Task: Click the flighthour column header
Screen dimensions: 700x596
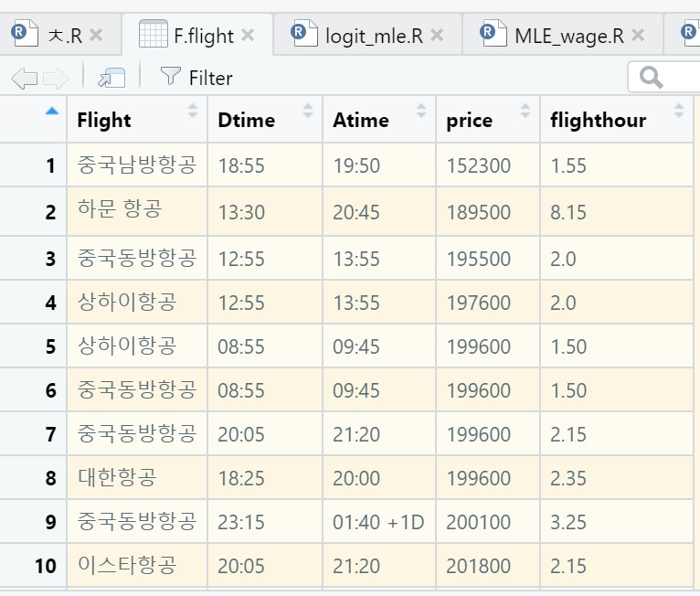Action: pos(617,120)
